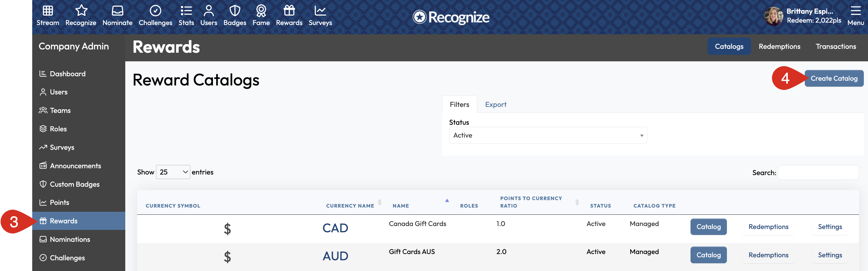Click the Brittany Espi... user name
The height and width of the screenshot is (271, 868).
[810, 11]
